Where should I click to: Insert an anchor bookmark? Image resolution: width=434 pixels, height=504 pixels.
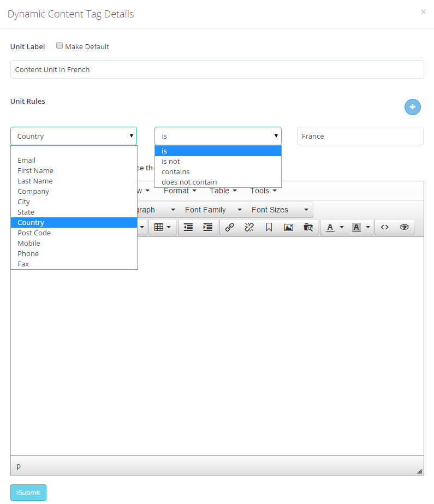point(269,227)
